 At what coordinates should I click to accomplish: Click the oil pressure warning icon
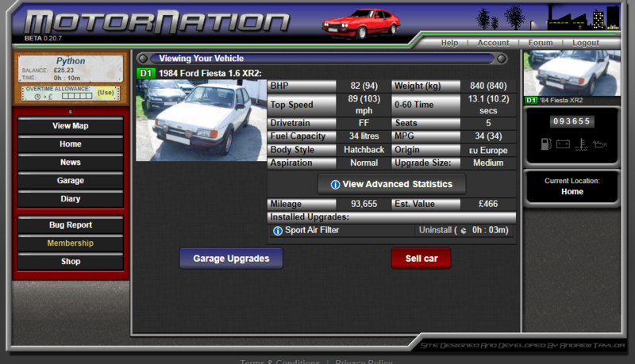pyautogui.click(x=600, y=145)
